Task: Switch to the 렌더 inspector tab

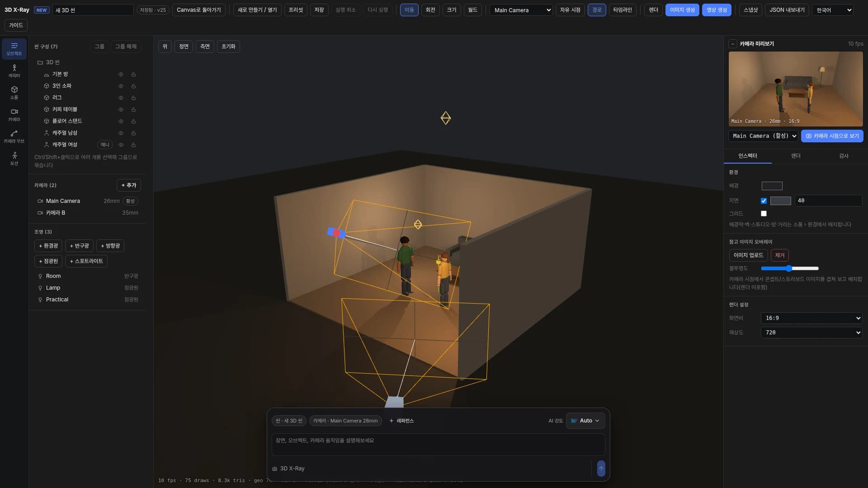Action: 796,156
